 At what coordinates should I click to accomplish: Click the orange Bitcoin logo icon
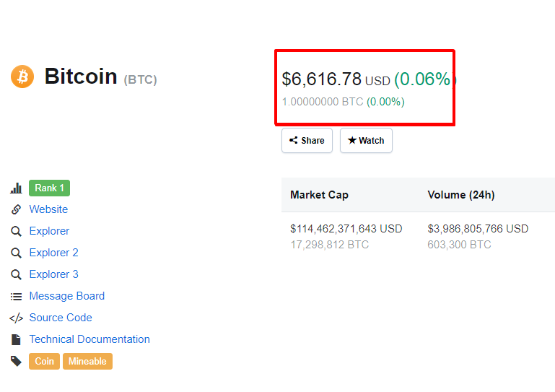coord(22,77)
